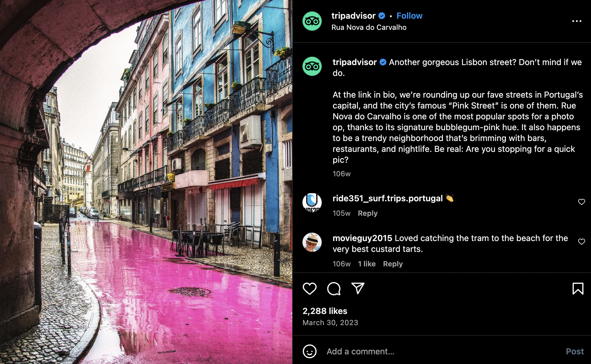Save post with the bookmark icon
The image size is (591, 364).
578,289
